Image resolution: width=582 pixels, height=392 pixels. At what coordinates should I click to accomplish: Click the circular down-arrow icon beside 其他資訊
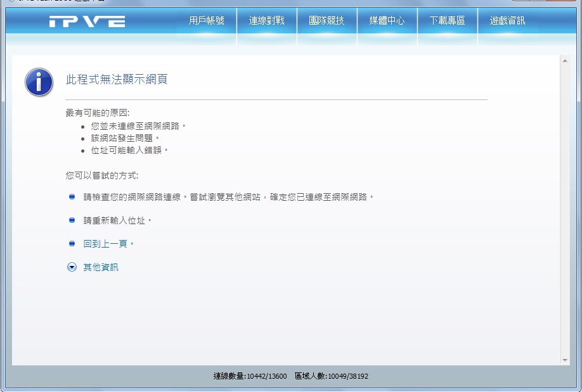(x=72, y=267)
